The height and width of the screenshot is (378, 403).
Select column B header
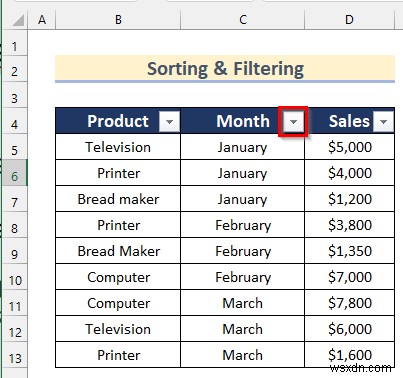(118, 20)
